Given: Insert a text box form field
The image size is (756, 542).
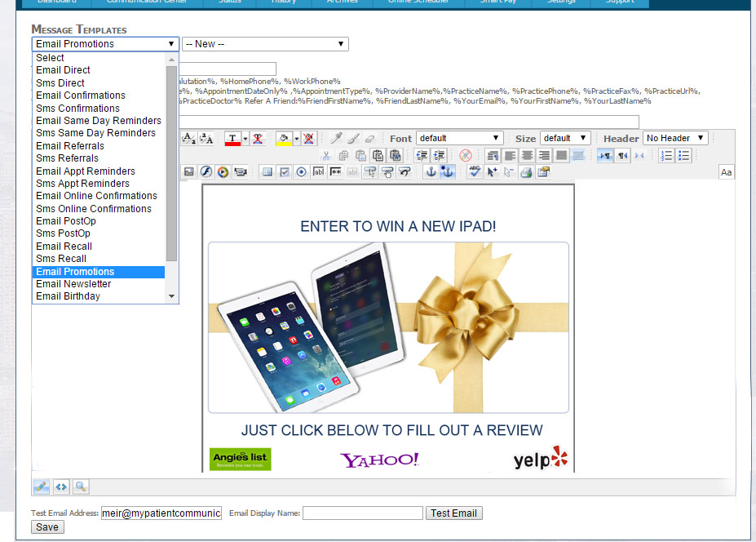Looking at the screenshot, I should click(x=319, y=171).
